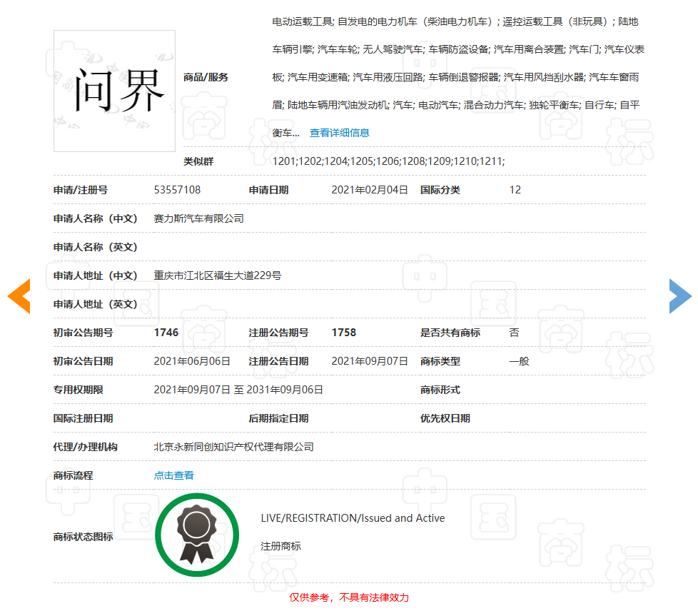Click the 是否共有商标 label
The height and width of the screenshot is (616, 698).
tap(450, 333)
